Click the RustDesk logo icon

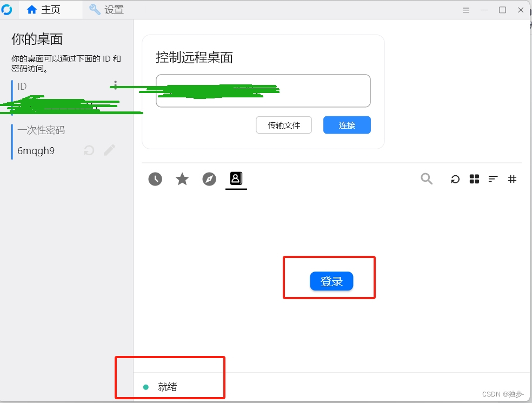coord(6,10)
